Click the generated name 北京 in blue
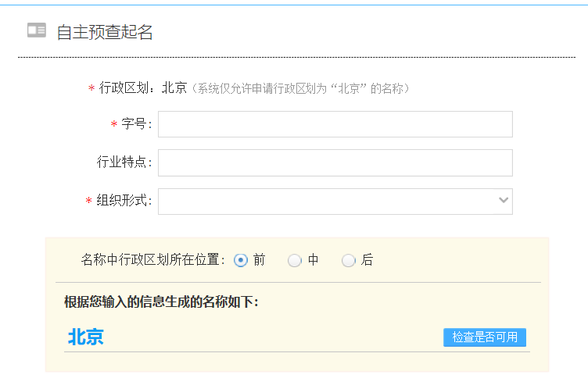Viewport: 588px width, 389px height. 86,337
